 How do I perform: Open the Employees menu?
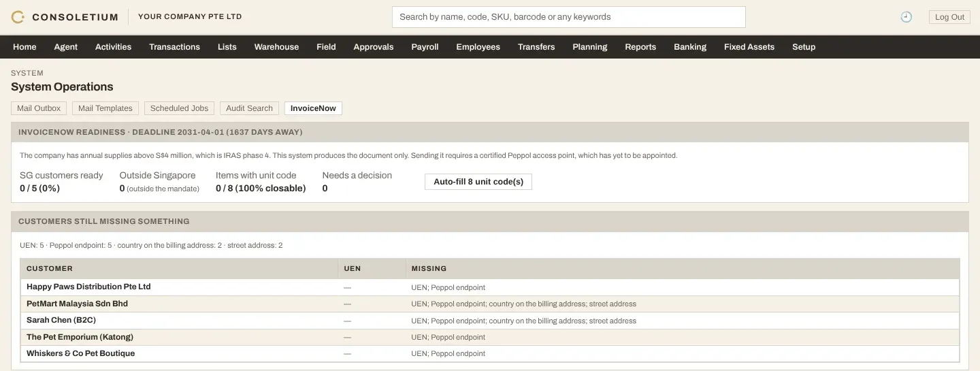(478, 47)
